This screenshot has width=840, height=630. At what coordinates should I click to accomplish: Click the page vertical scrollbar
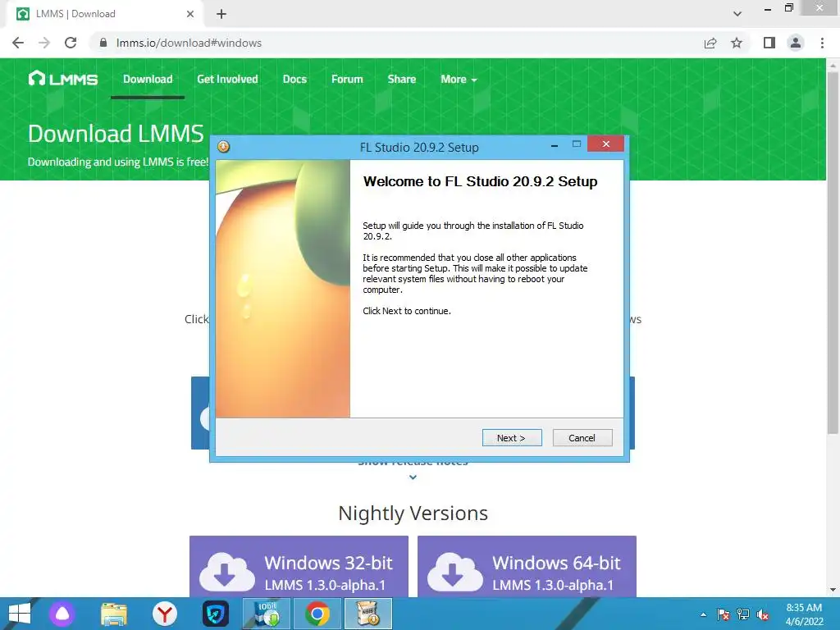pos(833,252)
